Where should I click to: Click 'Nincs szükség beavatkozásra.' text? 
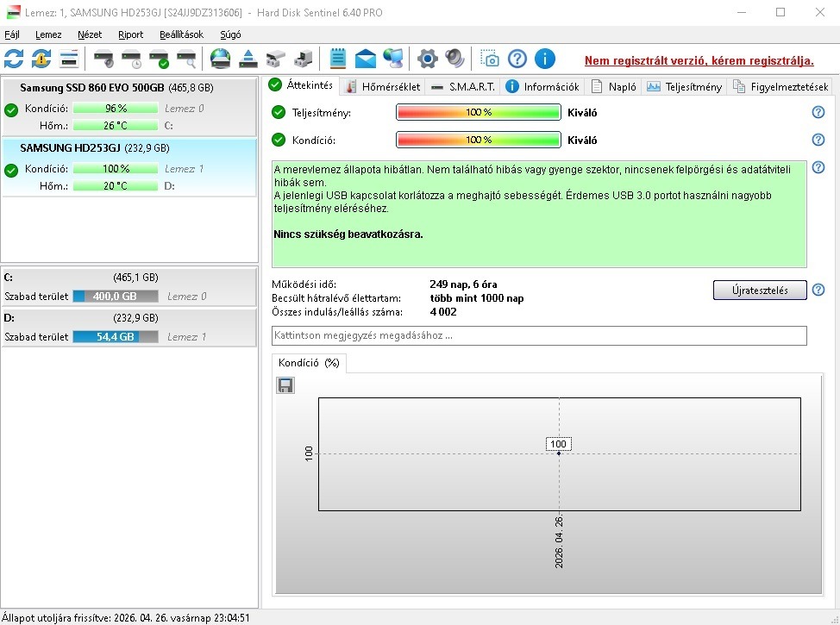pyautogui.click(x=348, y=234)
